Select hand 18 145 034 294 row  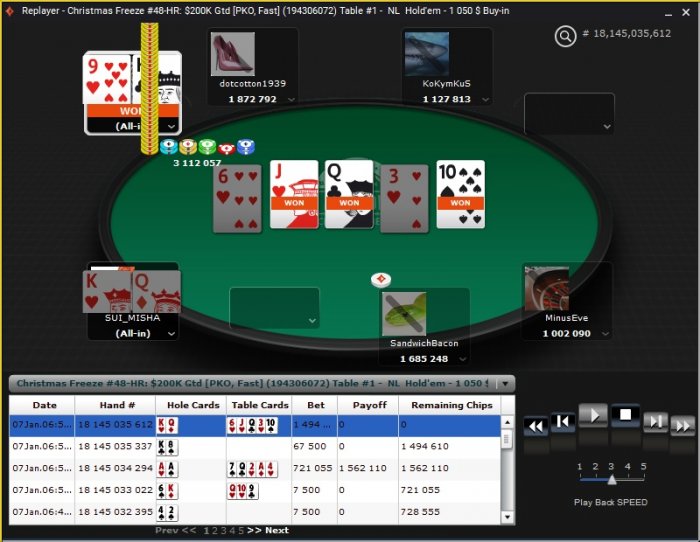(255, 468)
